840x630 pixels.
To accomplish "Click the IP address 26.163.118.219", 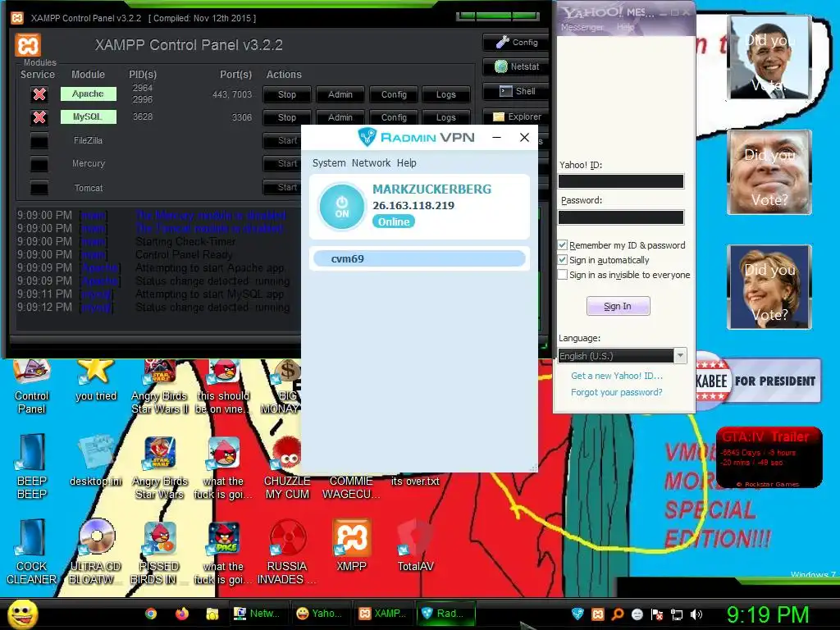I will pos(413,206).
